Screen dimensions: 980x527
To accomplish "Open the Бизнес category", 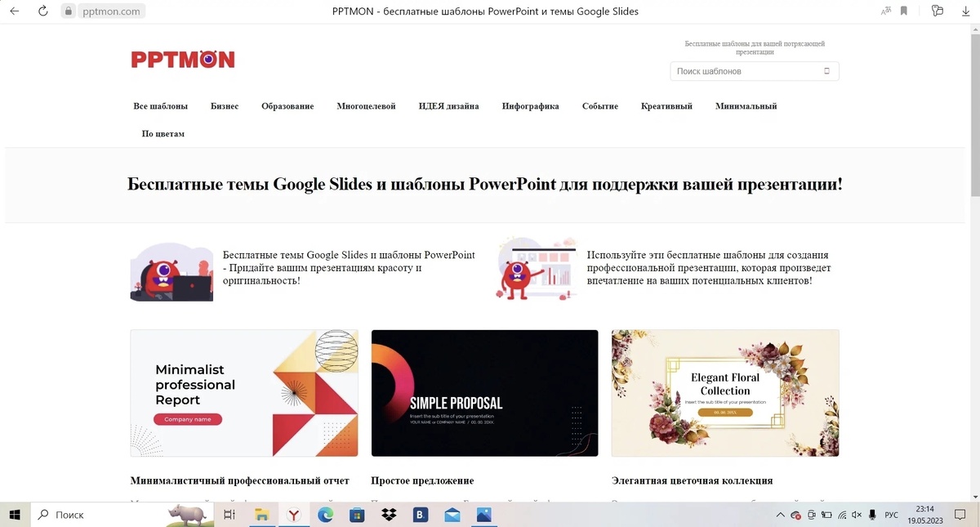I will (225, 106).
